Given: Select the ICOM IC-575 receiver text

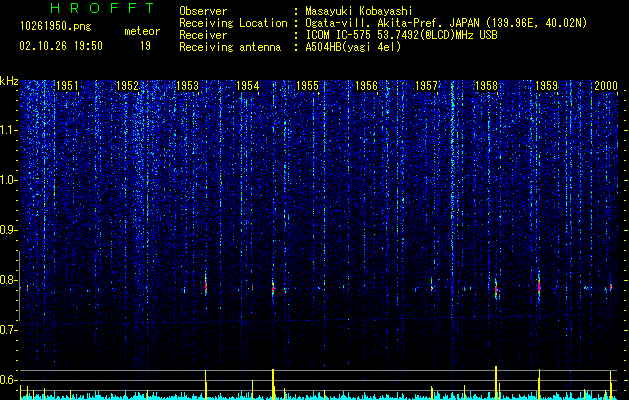Looking at the screenshot, I should 401,35.
